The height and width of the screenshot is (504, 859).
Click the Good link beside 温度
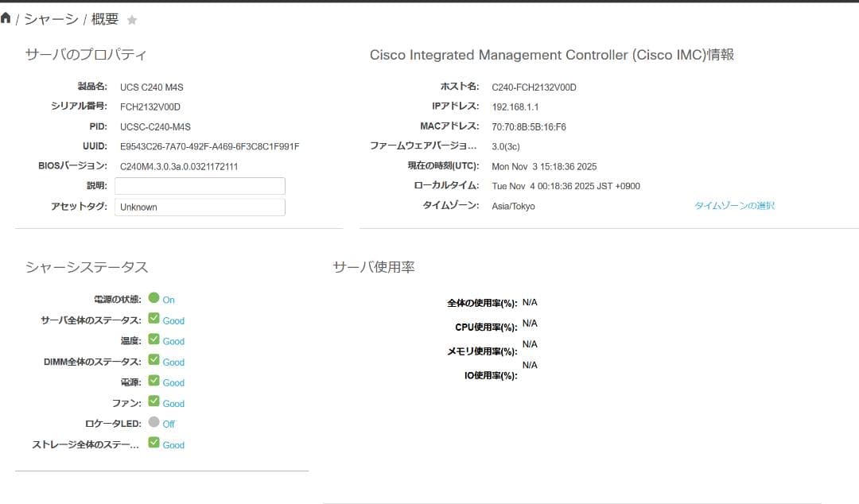[x=173, y=341]
